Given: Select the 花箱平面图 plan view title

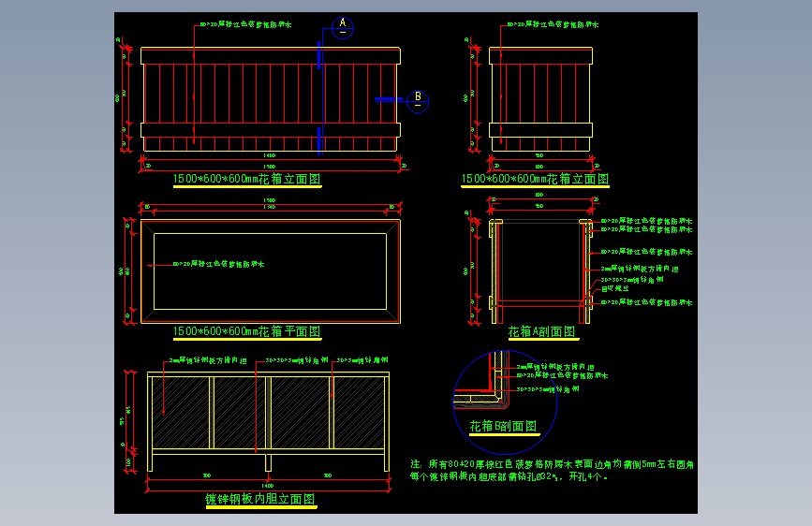Looking at the screenshot, I should click(247, 331).
